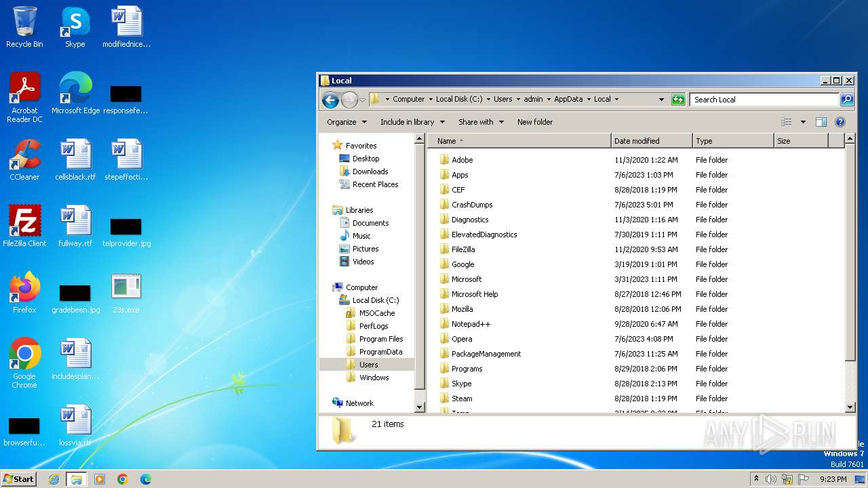Open the Start menu
This screenshot has width=868, height=488.
tap(18, 479)
